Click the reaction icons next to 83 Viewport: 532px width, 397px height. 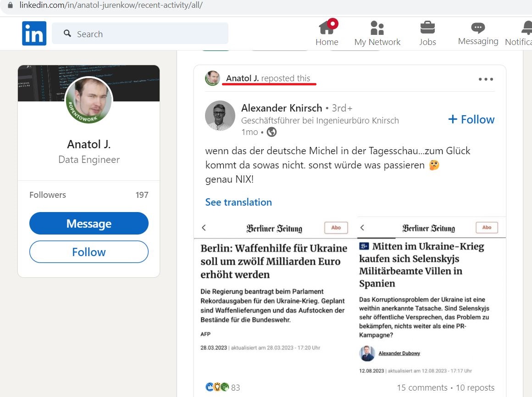click(x=217, y=387)
